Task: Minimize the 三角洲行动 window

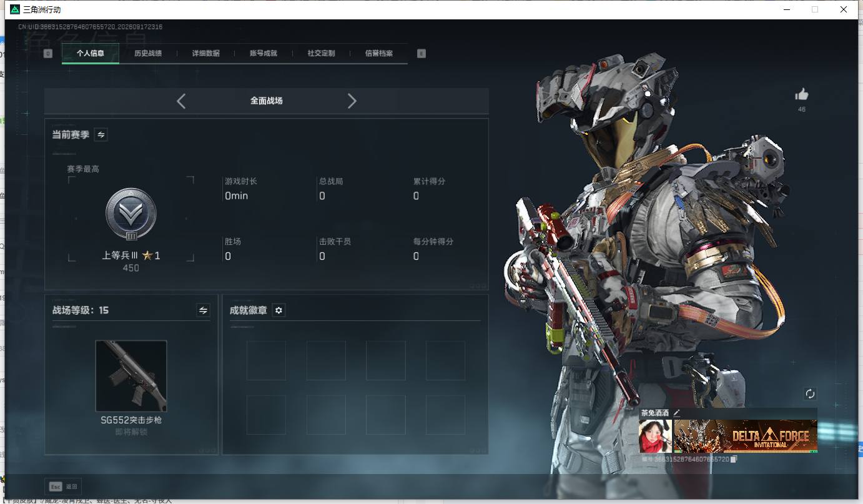Action: tap(786, 9)
